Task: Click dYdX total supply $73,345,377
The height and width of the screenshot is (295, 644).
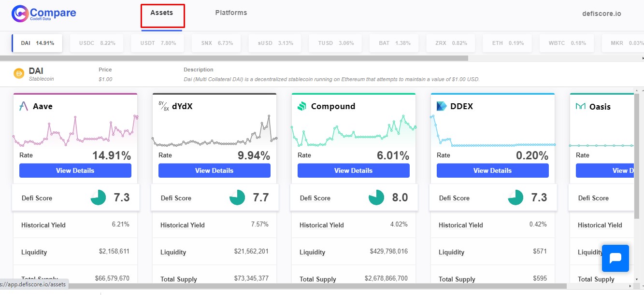Action: tap(251, 278)
